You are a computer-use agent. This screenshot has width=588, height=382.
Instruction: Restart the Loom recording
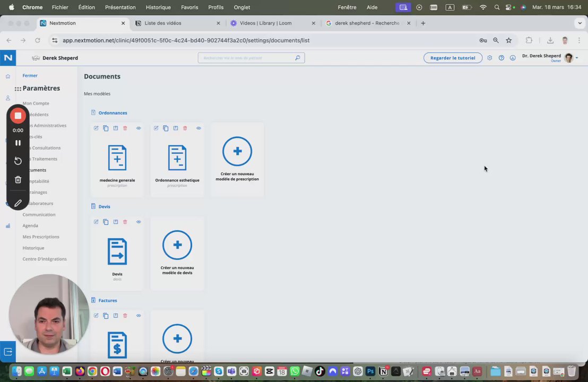tap(18, 161)
